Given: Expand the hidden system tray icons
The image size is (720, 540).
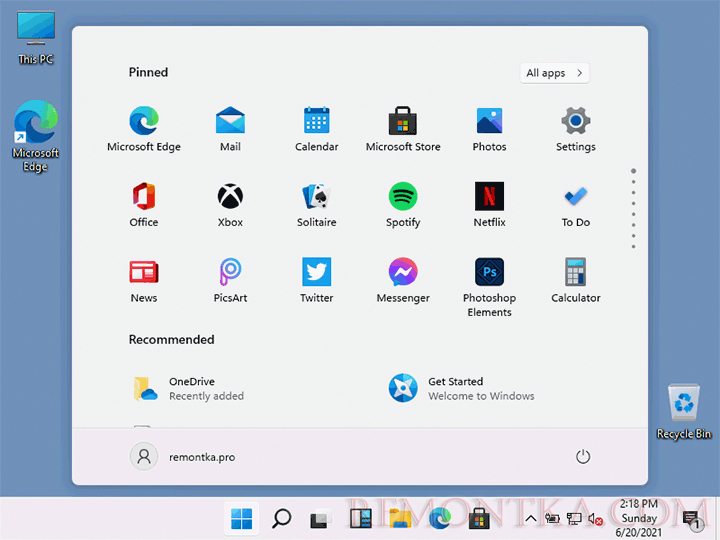Looking at the screenshot, I should [531, 519].
